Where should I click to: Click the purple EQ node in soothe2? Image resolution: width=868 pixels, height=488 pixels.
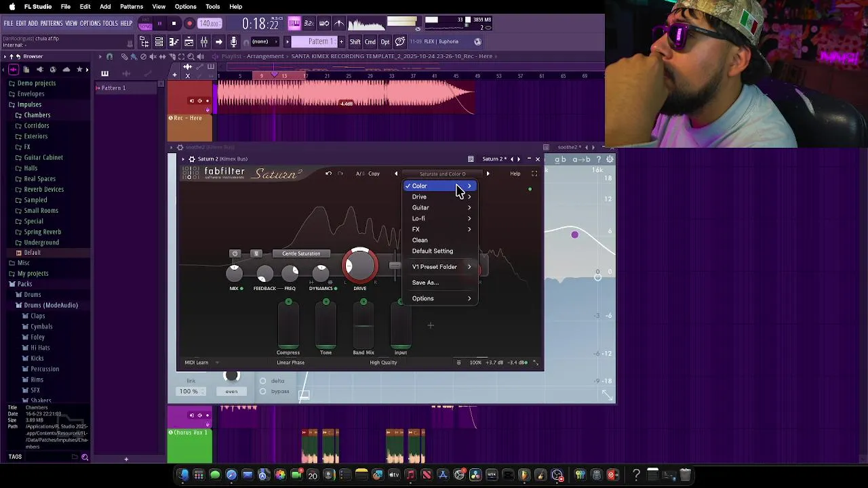[574, 235]
